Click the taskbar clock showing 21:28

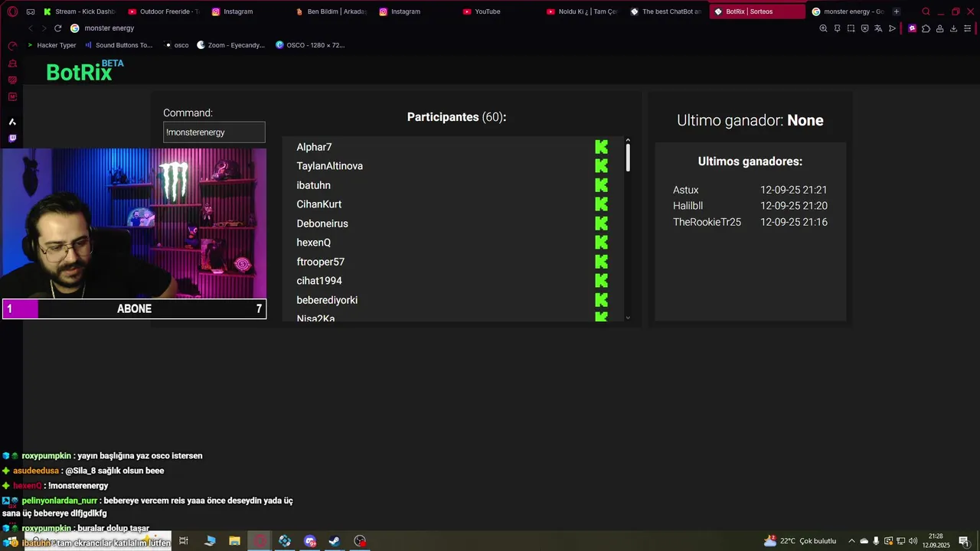[936, 541]
